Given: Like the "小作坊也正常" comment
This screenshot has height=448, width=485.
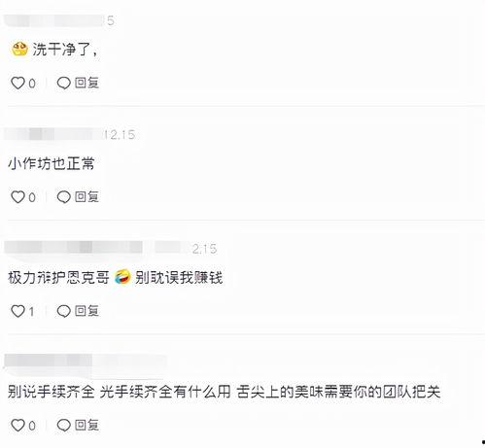Looking at the screenshot, I should (17, 197).
